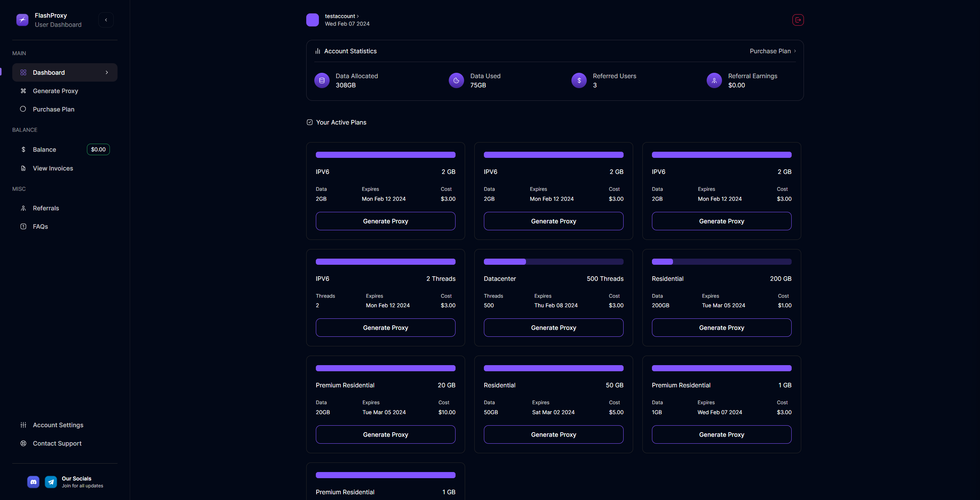Click the Referral Earnings person icon
This screenshot has height=500, width=980.
(714, 80)
